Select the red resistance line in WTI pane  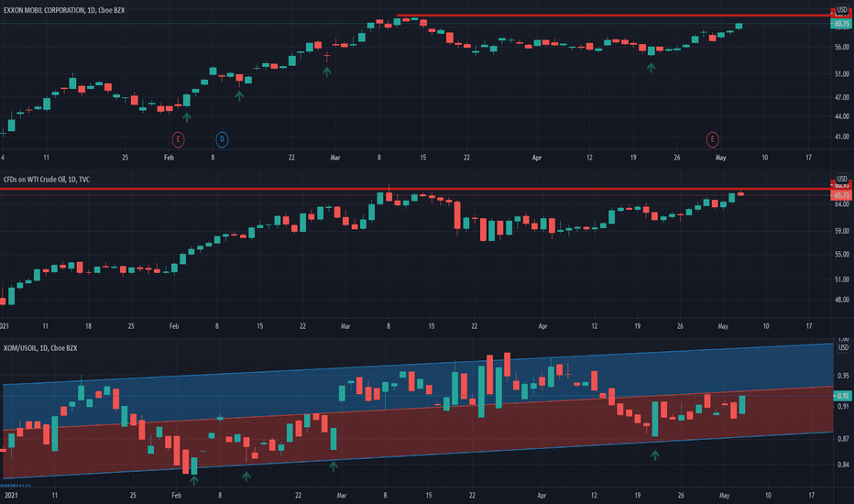click(x=414, y=189)
